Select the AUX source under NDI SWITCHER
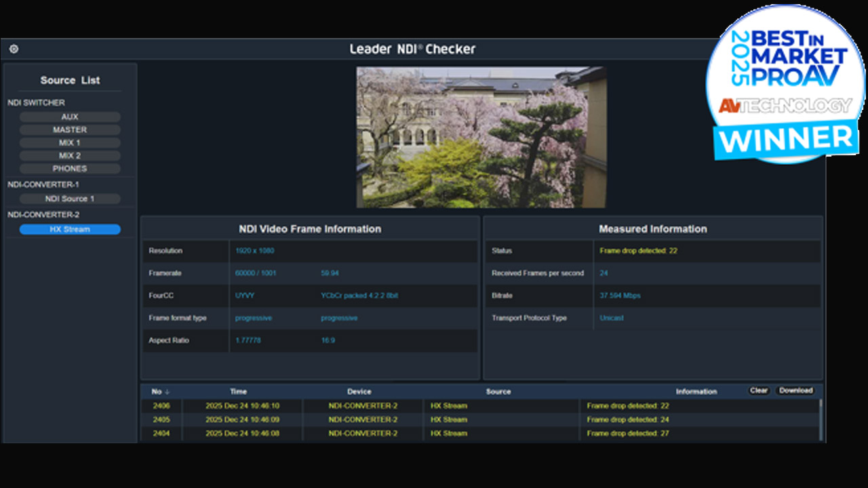868x488 pixels. pos(69,116)
